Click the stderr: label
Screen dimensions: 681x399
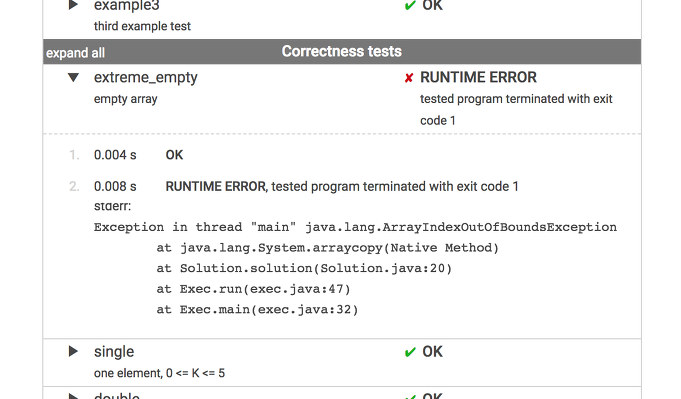pyautogui.click(x=112, y=206)
